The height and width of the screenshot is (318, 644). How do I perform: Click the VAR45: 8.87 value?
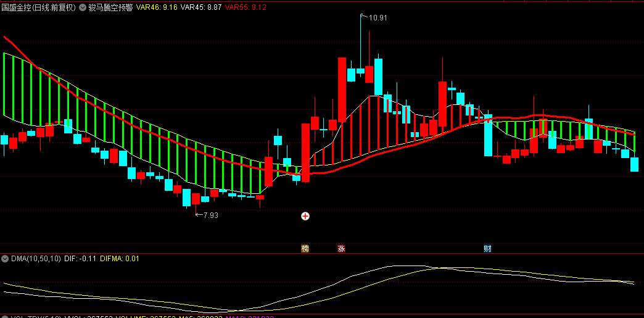click(x=201, y=7)
